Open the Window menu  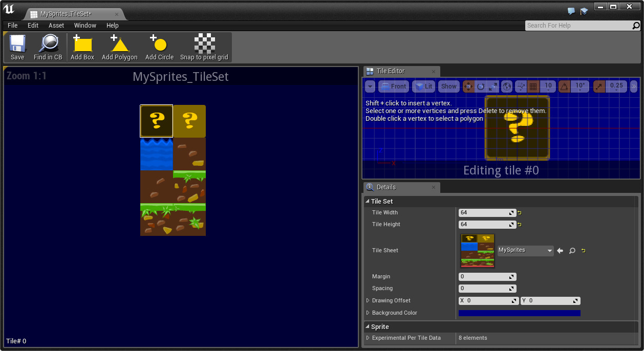(85, 25)
